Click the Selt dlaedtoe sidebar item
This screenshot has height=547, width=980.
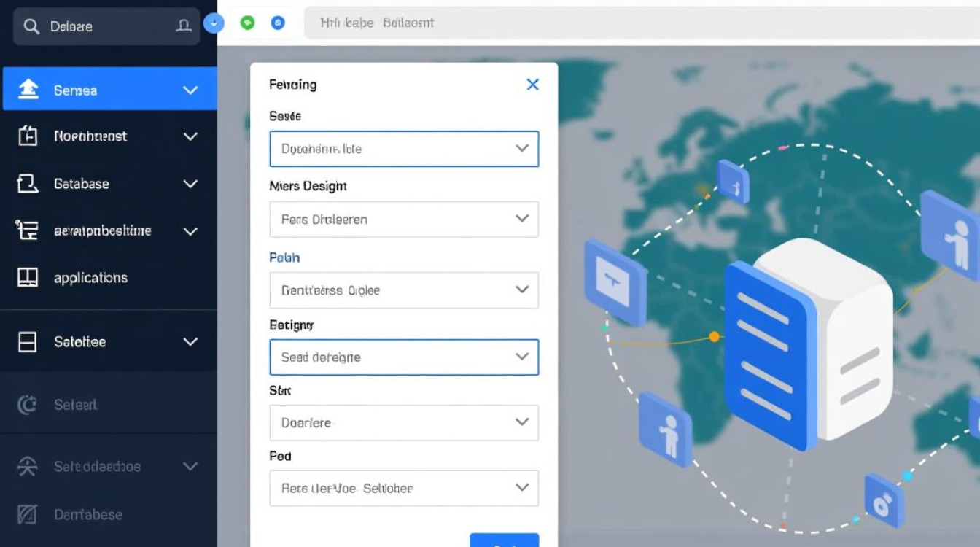109,466
